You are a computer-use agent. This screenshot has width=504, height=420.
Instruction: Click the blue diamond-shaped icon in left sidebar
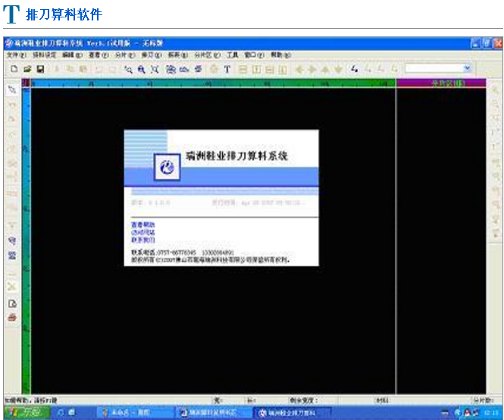12,240
